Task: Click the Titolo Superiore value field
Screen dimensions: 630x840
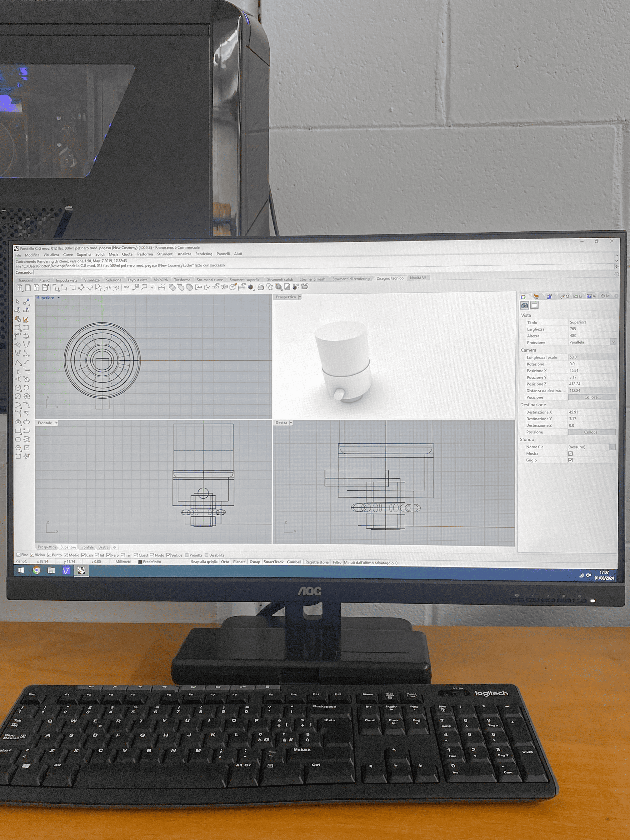Action: tap(592, 322)
